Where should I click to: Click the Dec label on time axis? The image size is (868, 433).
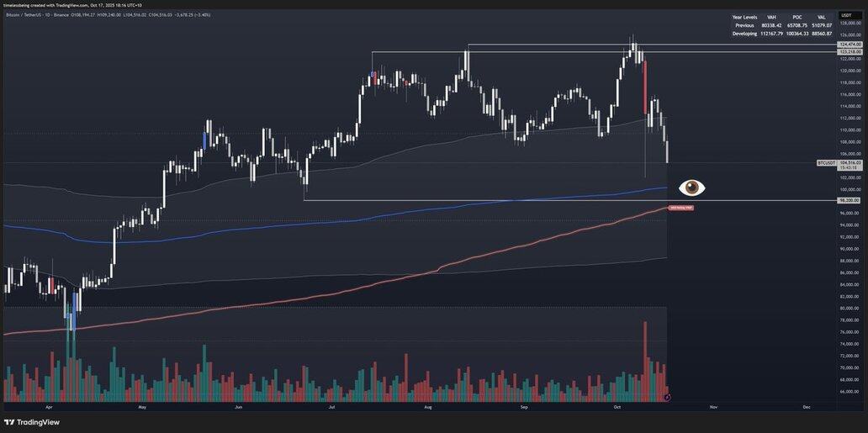pyautogui.click(x=807, y=407)
